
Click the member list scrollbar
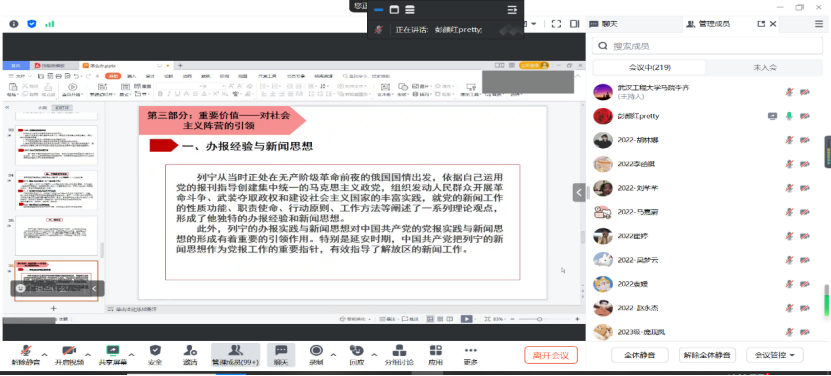[x=826, y=300]
